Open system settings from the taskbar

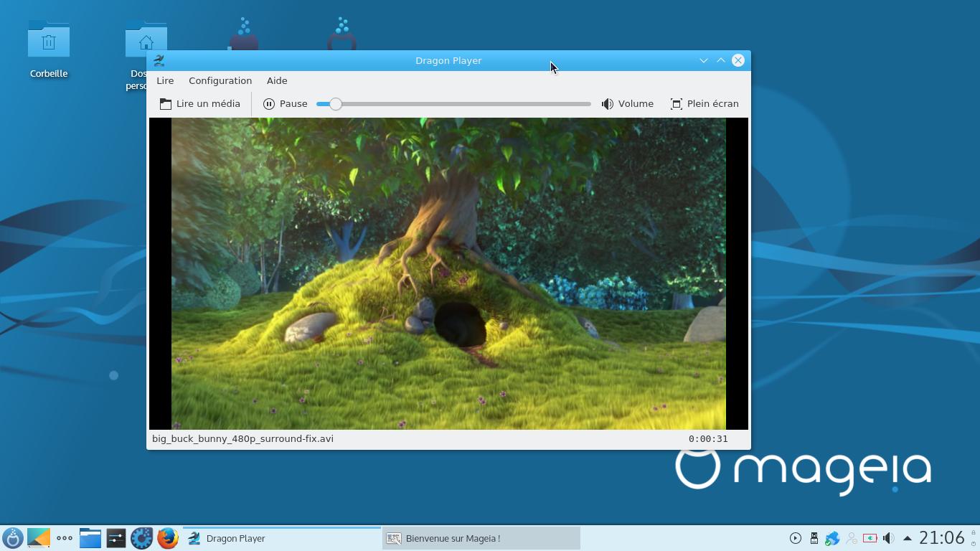click(116, 538)
